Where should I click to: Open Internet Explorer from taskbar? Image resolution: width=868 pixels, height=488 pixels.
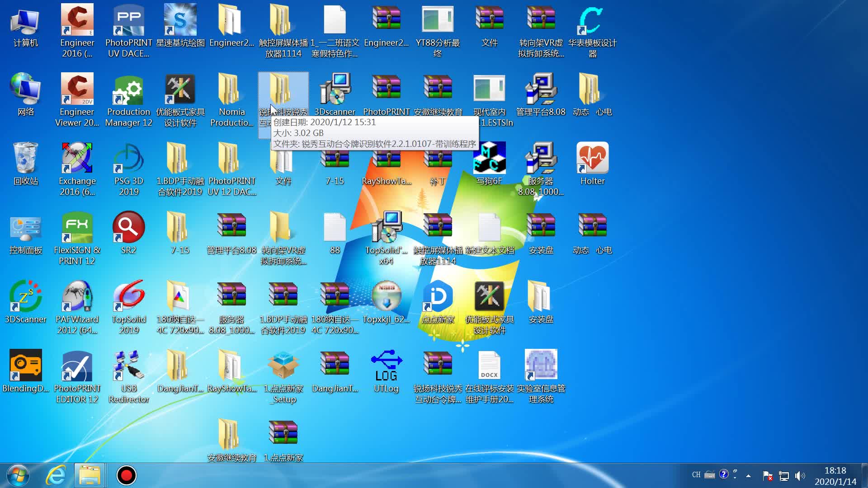56,475
